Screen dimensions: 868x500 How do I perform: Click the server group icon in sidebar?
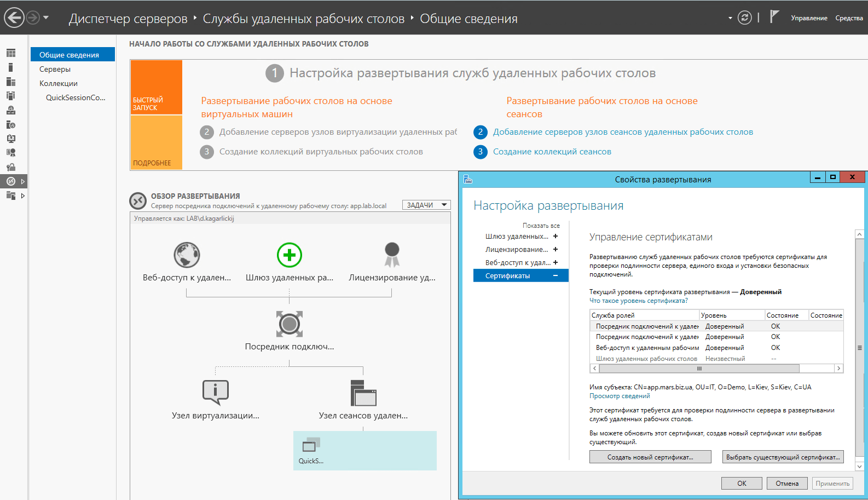[11, 96]
